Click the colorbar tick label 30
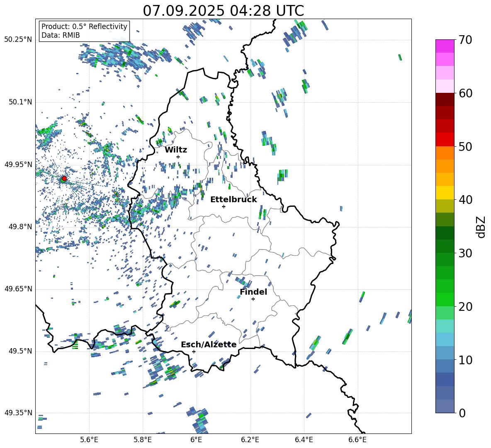This screenshot has height=448, width=491. [x=465, y=253]
